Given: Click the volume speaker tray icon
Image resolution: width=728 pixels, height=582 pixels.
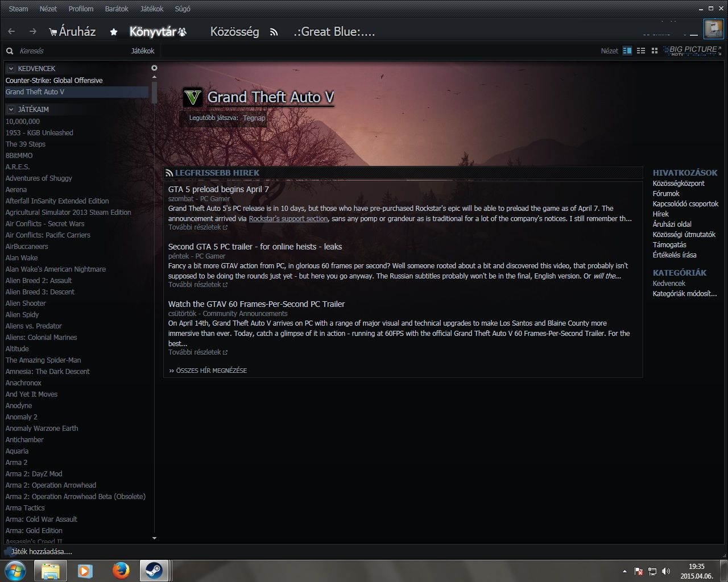Looking at the screenshot, I should (666, 571).
